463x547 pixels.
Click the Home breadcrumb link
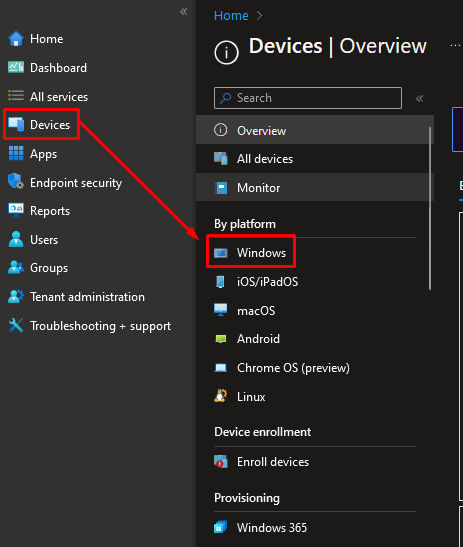(231, 16)
